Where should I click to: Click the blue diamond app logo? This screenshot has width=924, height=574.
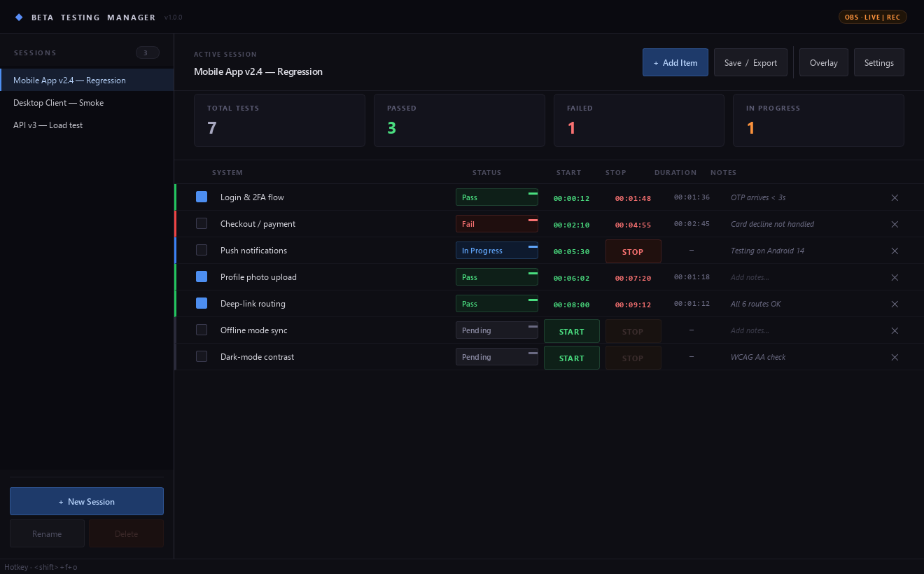click(19, 17)
